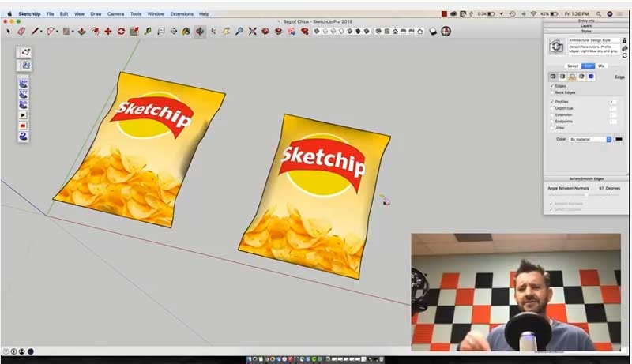Toggle the Smooth normals checkbox
This screenshot has height=364, width=632.
point(551,204)
